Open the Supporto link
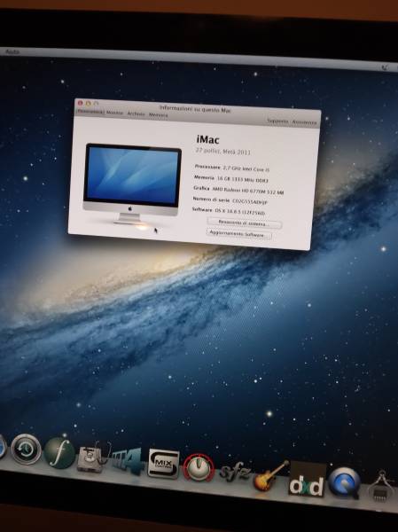 click(277, 121)
